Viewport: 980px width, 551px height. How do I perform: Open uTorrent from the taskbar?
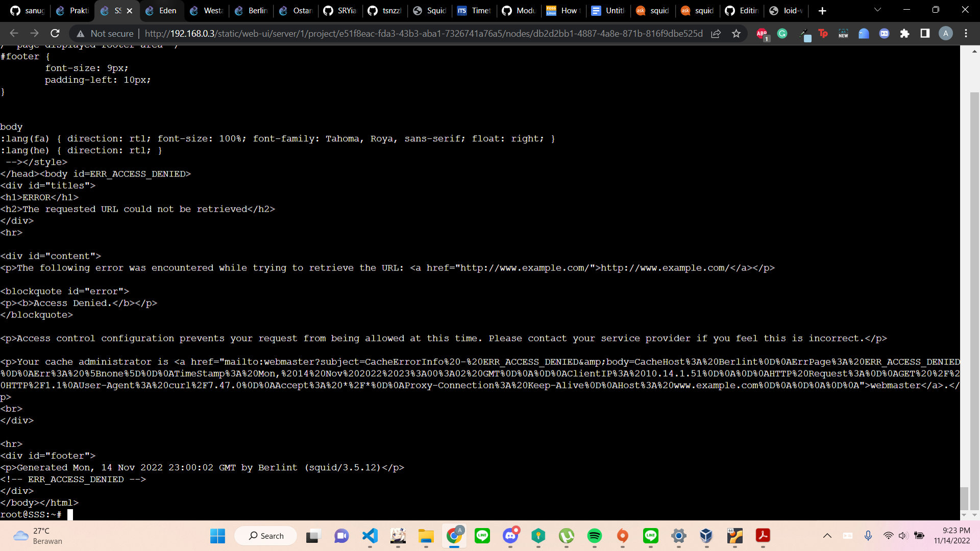tap(566, 536)
